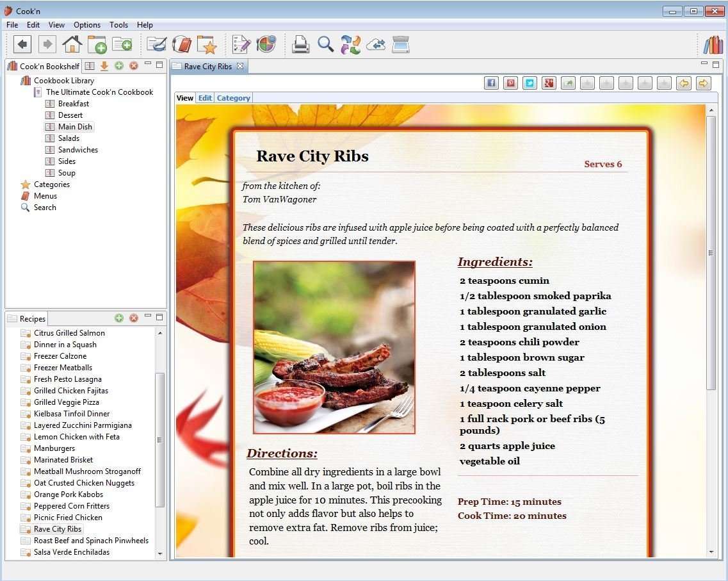The image size is (728, 581).
Task: Click the Home icon in the toolbar
Action: click(x=72, y=44)
